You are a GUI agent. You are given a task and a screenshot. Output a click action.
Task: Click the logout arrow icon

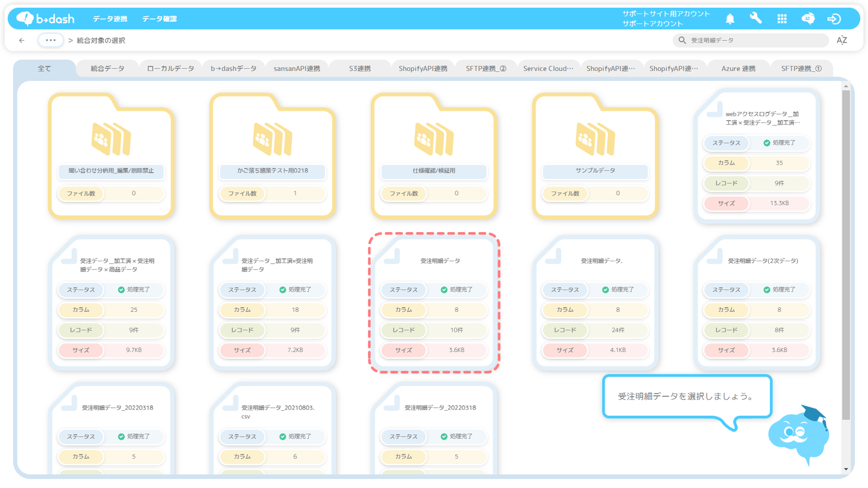tap(834, 19)
